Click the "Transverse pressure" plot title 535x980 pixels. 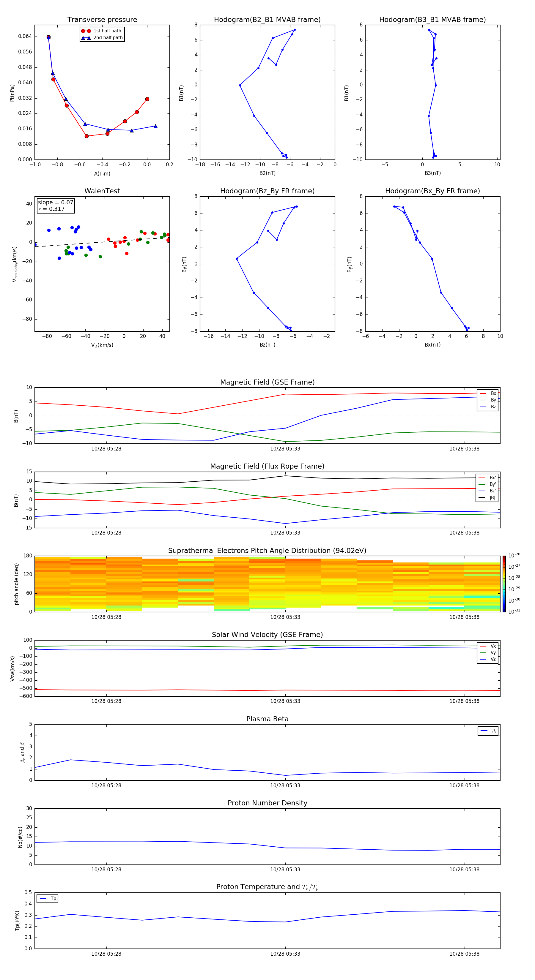point(102,19)
